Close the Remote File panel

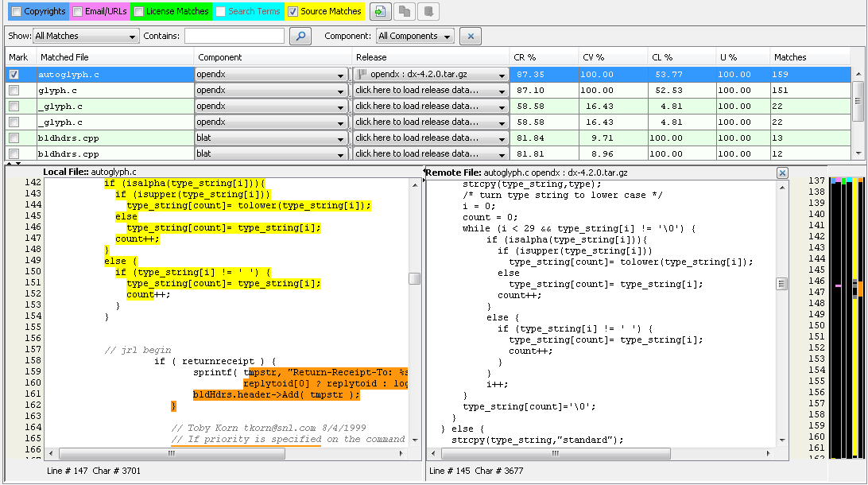[782, 173]
